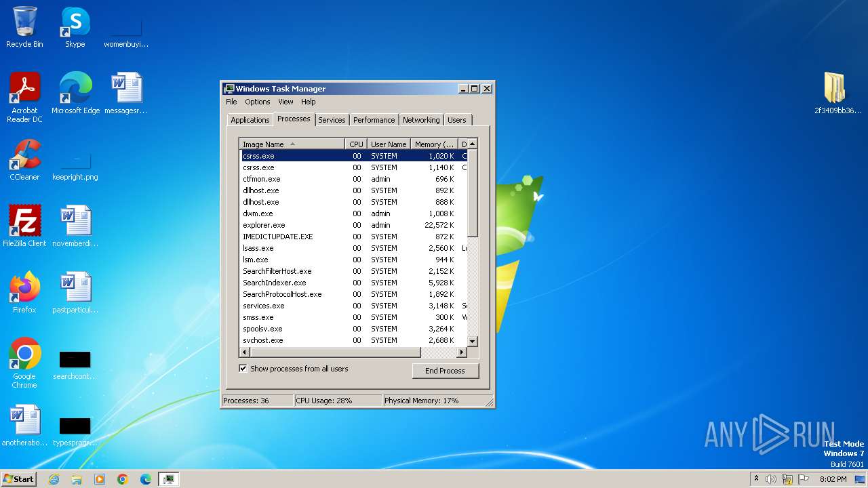Open the Help menu in Task Manager
The height and width of the screenshot is (488, 868).
coord(309,102)
